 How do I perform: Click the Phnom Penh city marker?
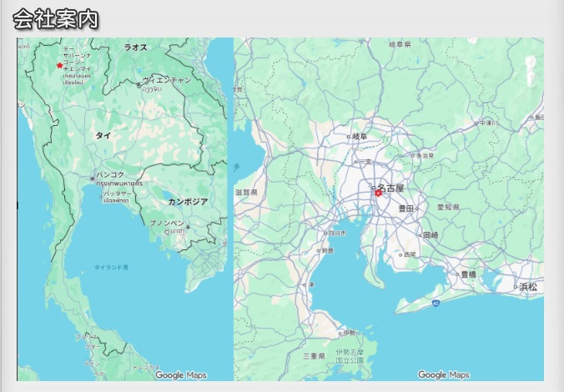[x=189, y=225]
